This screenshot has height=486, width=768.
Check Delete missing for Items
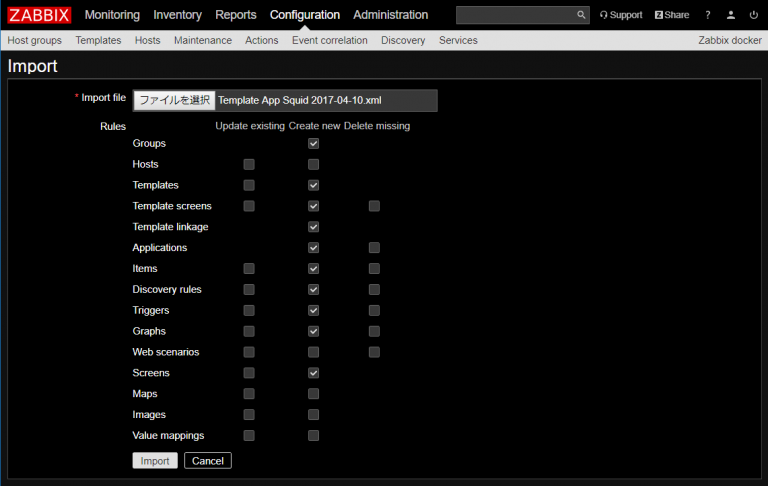coord(374,268)
